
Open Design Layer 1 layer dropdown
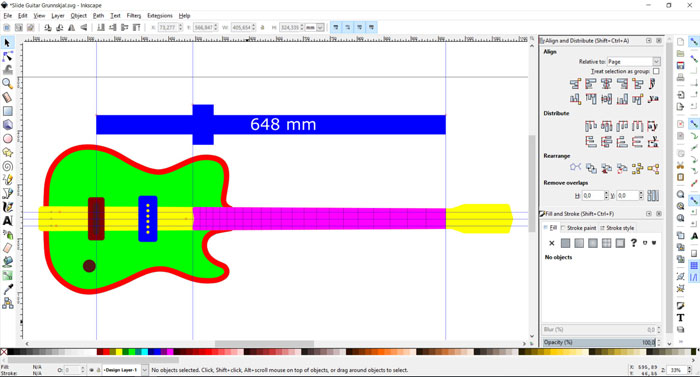pos(125,370)
